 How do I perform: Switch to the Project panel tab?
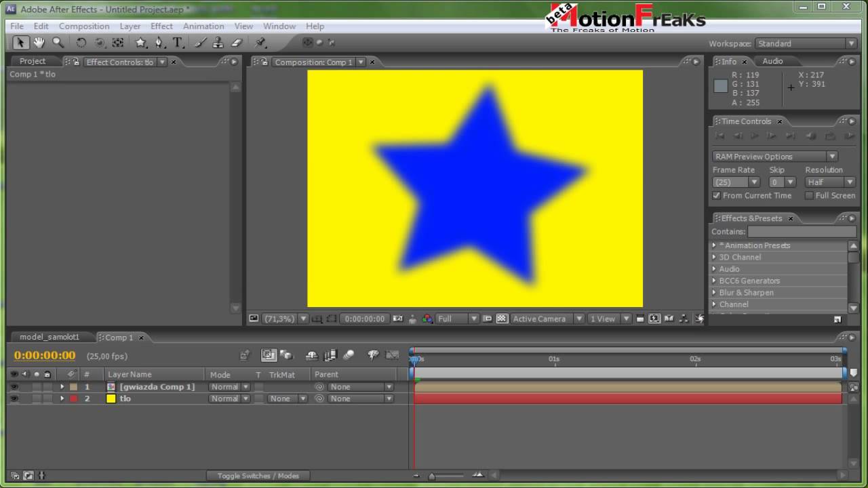tap(33, 61)
